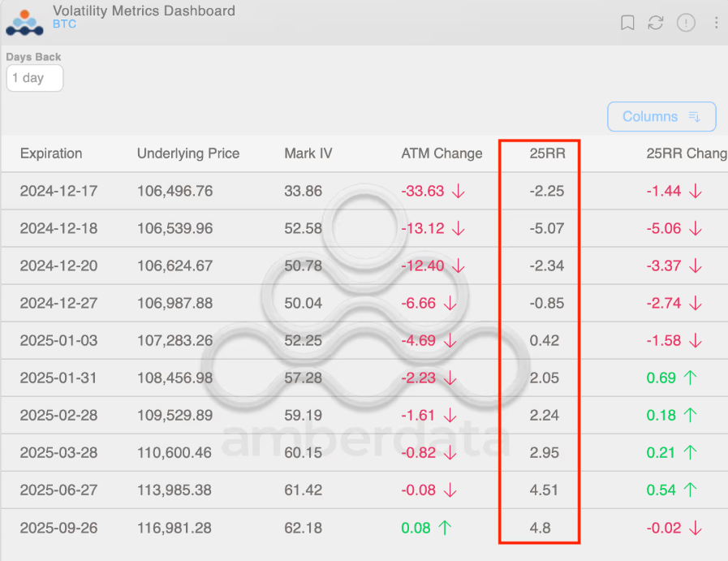
Task: Sort by the Mark IV column header
Action: coord(308,153)
